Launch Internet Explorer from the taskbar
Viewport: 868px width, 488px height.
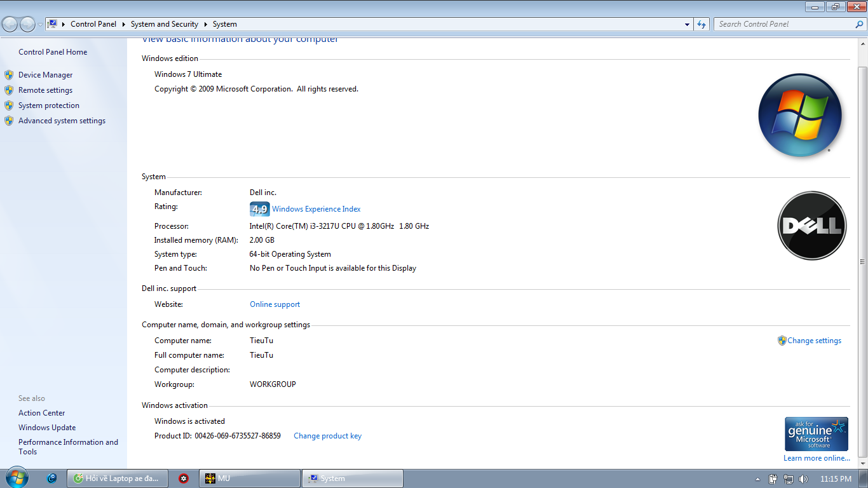coord(52,478)
